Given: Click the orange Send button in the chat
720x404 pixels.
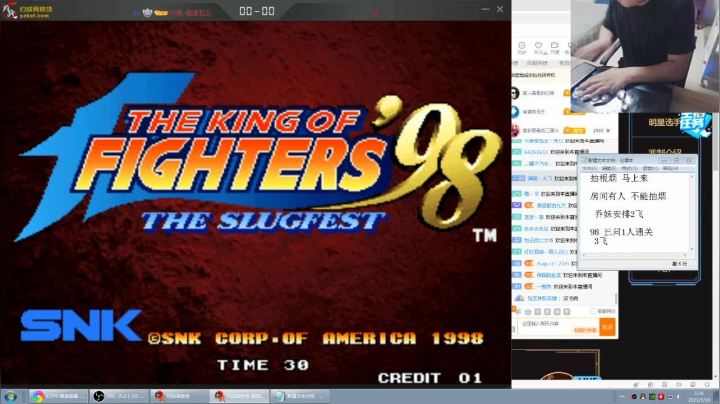Looking at the screenshot, I should click(607, 327).
